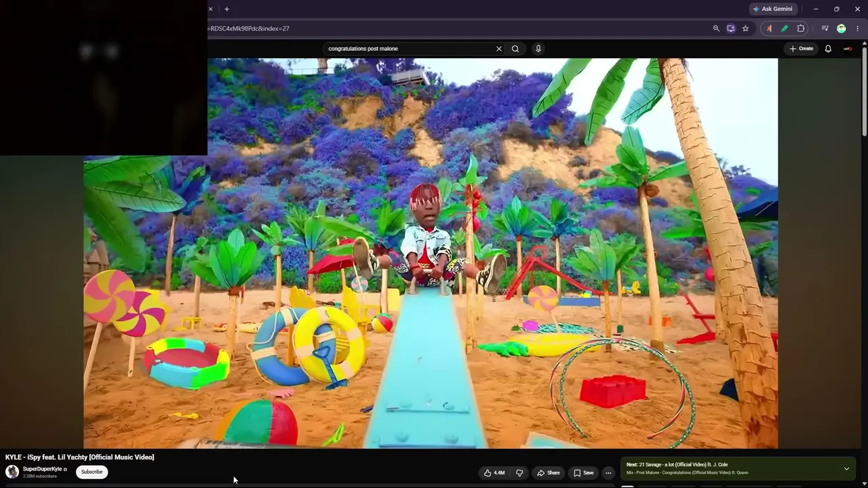The height and width of the screenshot is (488, 868).
Task: Expand the Next playlist panel chevron
Action: pos(846,468)
